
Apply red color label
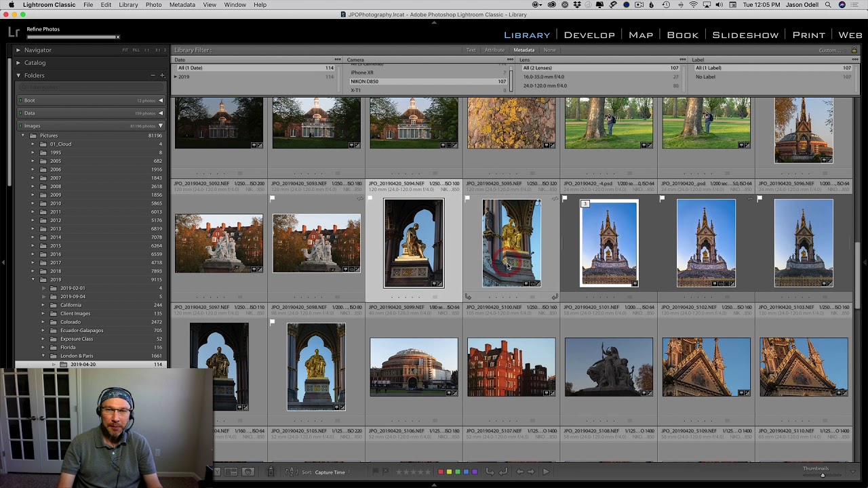[x=440, y=472]
